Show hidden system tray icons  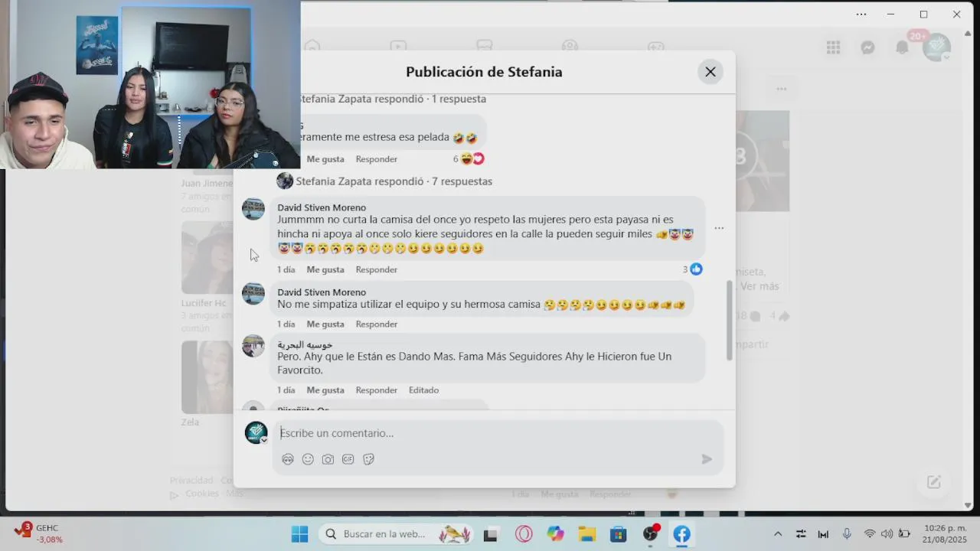(x=778, y=534)
